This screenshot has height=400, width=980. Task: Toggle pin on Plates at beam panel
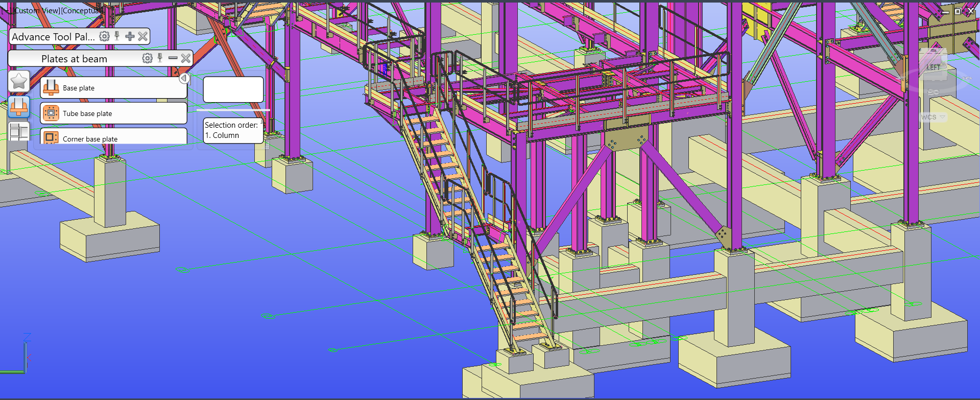tap(160, 58)
